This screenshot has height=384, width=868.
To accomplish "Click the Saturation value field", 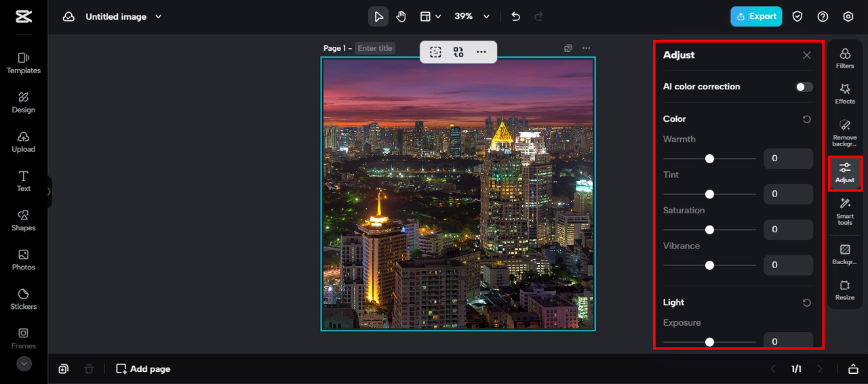I will [788, 230].
